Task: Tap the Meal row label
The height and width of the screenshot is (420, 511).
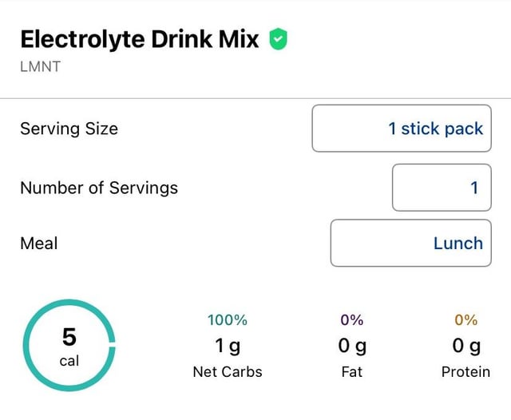Action: [39, 243]
